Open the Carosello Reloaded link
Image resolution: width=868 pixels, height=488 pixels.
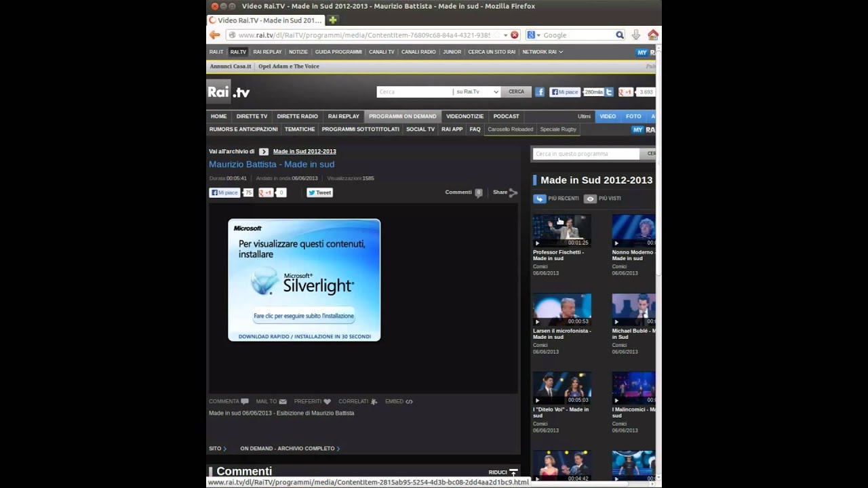click(510, 129)
